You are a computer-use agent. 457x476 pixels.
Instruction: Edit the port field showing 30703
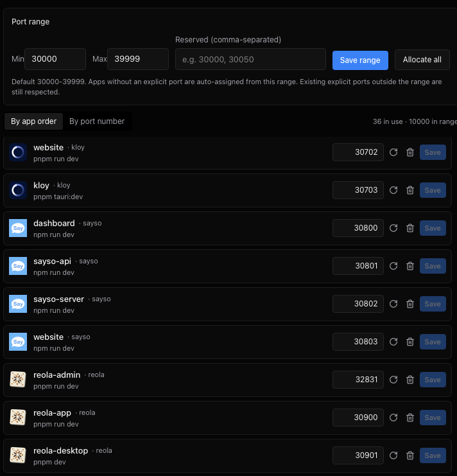point(358,190)
